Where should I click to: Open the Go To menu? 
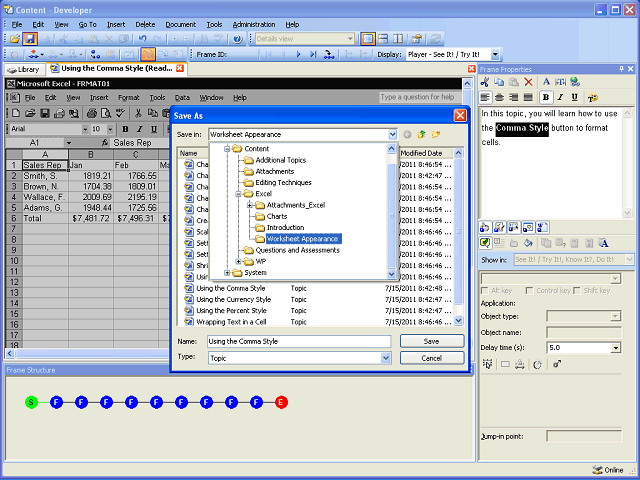(87, 24)
